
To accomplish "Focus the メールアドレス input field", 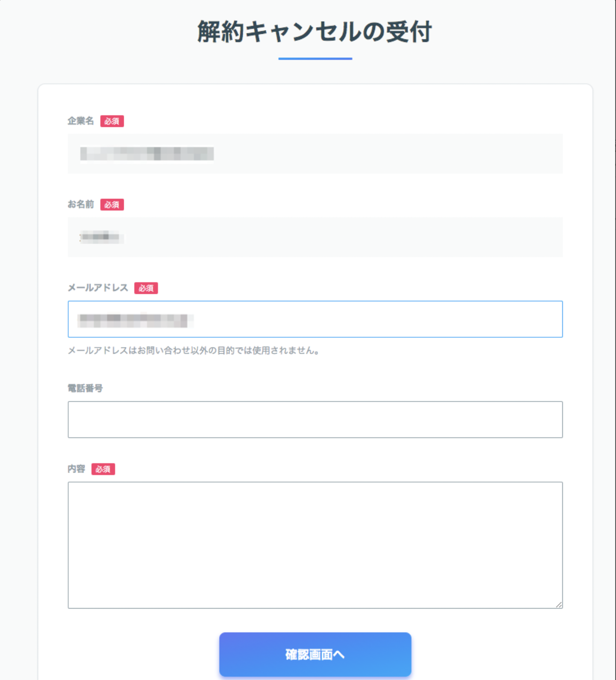I will point(315,319).
